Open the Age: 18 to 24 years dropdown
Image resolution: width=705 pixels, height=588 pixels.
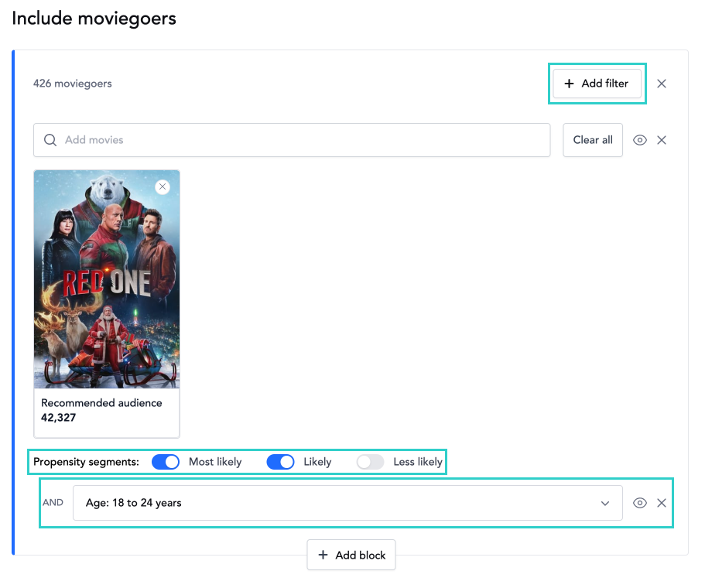[347, 503]
